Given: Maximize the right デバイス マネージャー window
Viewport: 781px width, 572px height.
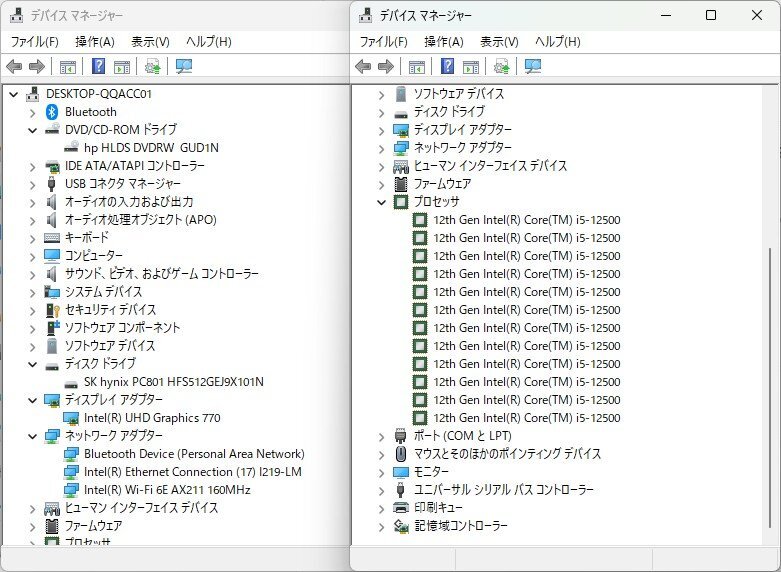Looking at the screenshot, I should pyautogui.click(x=711, y=15).
